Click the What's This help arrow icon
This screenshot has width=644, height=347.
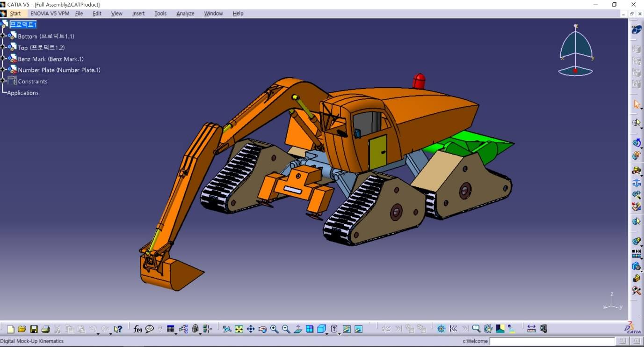(118, 329)
